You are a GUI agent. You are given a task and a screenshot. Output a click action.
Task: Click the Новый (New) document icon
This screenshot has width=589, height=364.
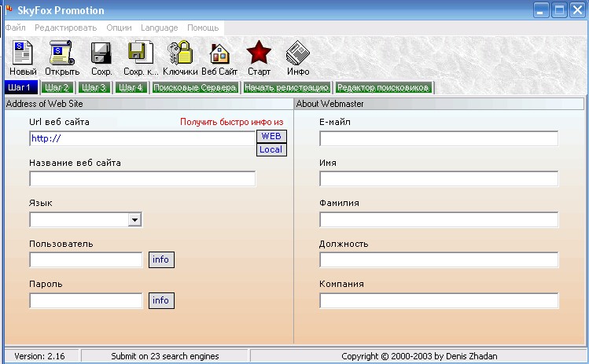coord(23,53)
